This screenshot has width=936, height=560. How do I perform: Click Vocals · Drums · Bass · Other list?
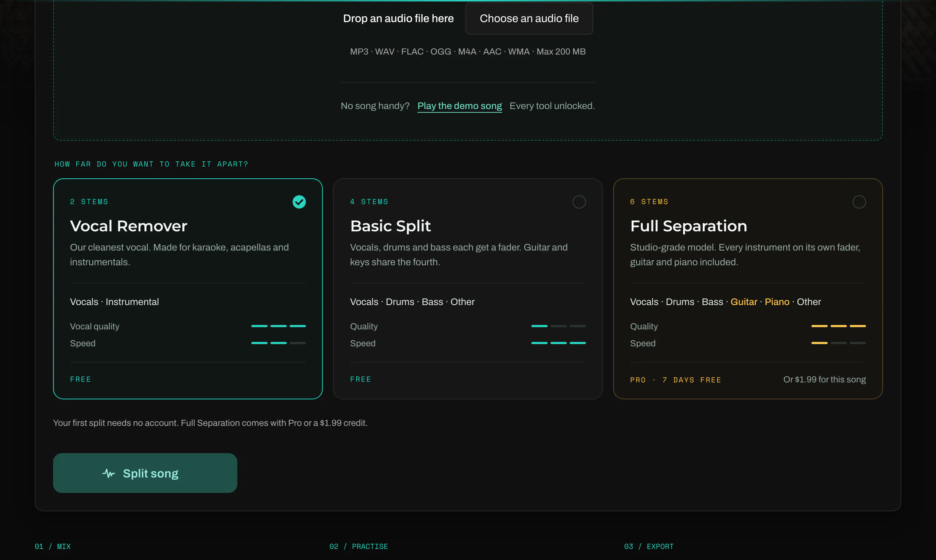click(412, 302)
